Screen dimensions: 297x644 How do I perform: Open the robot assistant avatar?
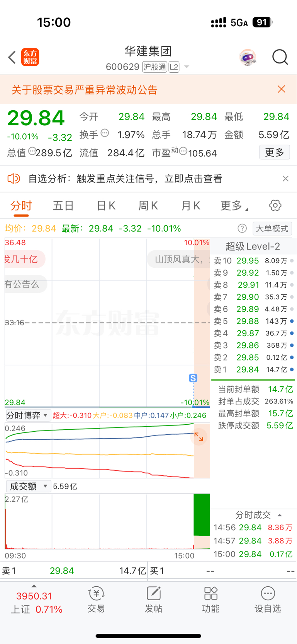coord(248,57)
